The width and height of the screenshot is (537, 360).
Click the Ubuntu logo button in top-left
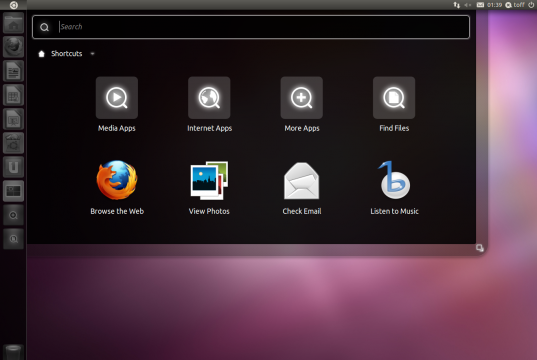(x=13, y=5)
